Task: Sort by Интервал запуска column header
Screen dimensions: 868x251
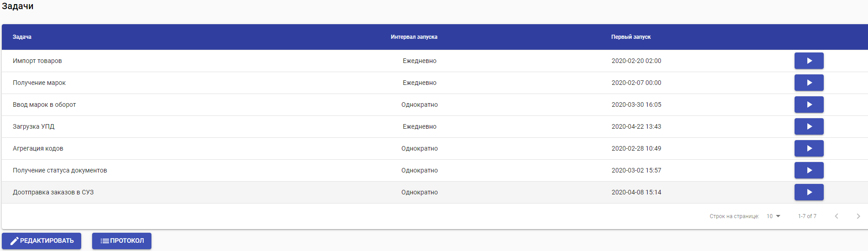Action: (414, 37)
